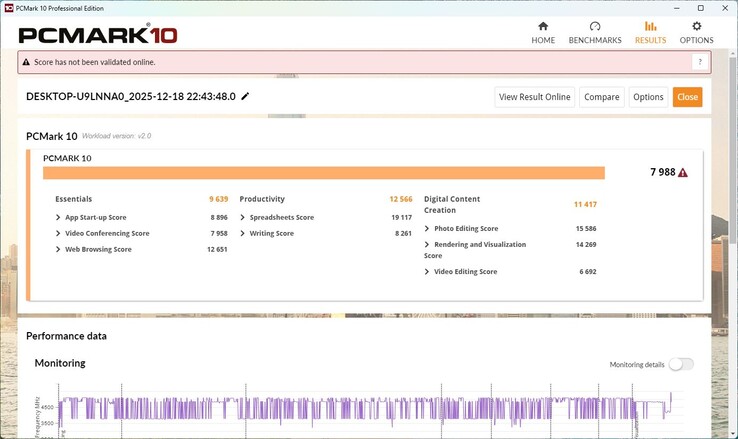Viewport: 738px width, 439px height.
Task: Click the View Result Online button
Action: point(534,97)
